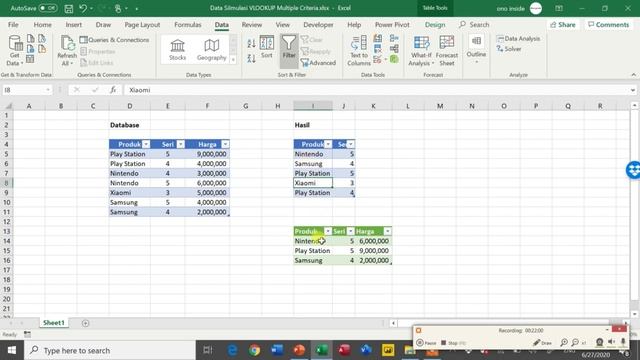640x360 pixels.
Task: Open Produk filter dropdown in green table
Action: pos(328,231)
